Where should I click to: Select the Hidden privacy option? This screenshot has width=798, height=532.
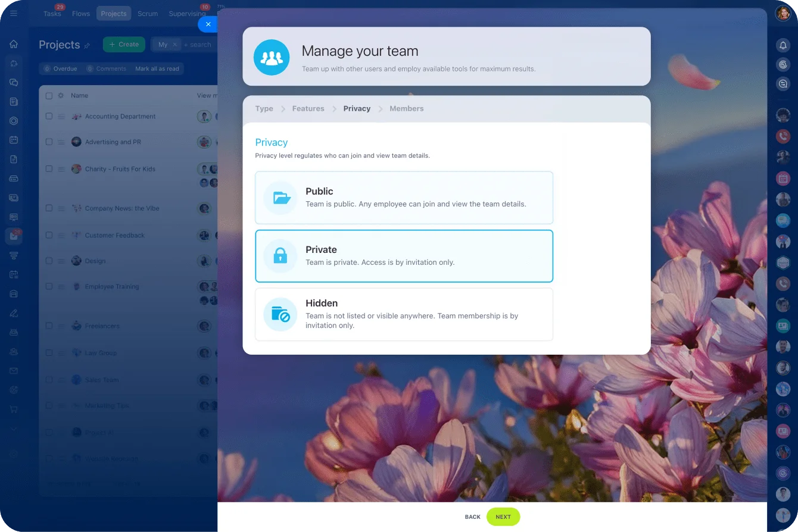click(404, 314)
